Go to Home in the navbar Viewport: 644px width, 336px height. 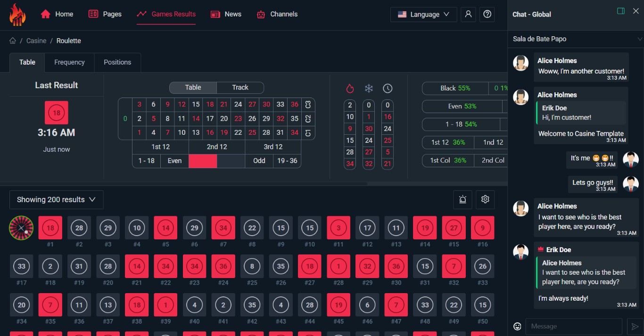coord(57,14)
